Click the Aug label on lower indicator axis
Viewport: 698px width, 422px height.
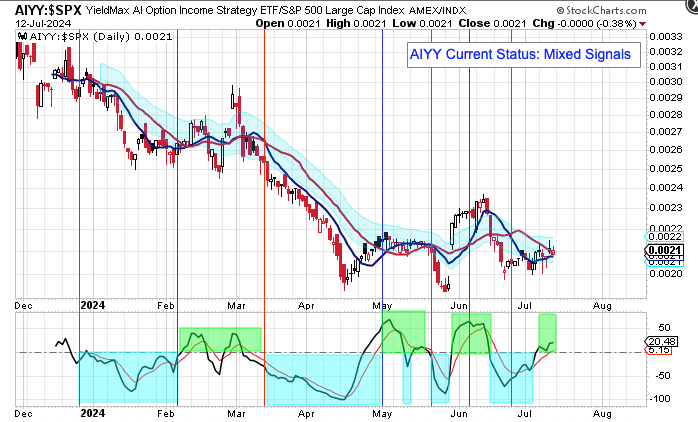coord(600,411)
